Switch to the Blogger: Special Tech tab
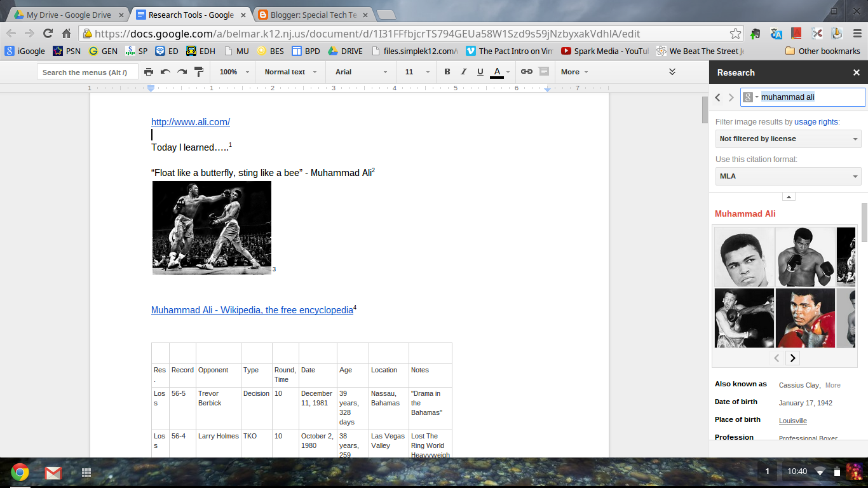The height and width of the screenshot is (488, 868). 313,15
